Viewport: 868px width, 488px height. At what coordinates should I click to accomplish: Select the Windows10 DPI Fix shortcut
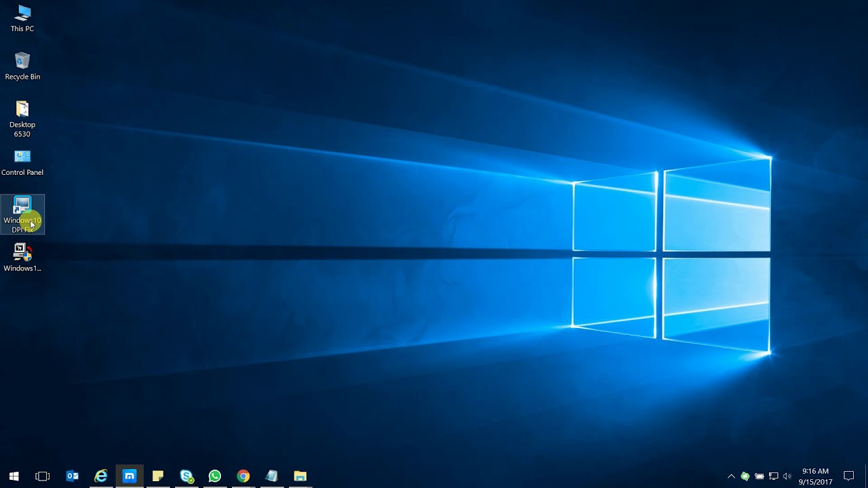pyautogui.click(x=22, y=215)
